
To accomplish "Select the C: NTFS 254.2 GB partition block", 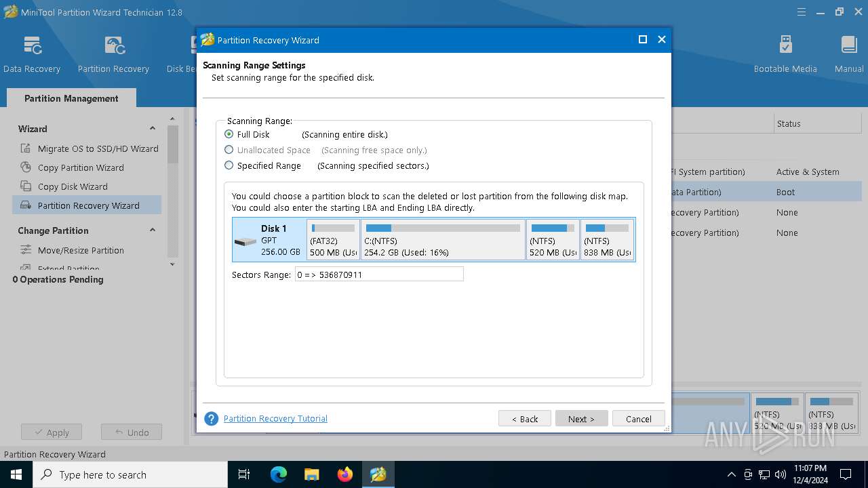I will pyautogui.click(x=443, y=239).
